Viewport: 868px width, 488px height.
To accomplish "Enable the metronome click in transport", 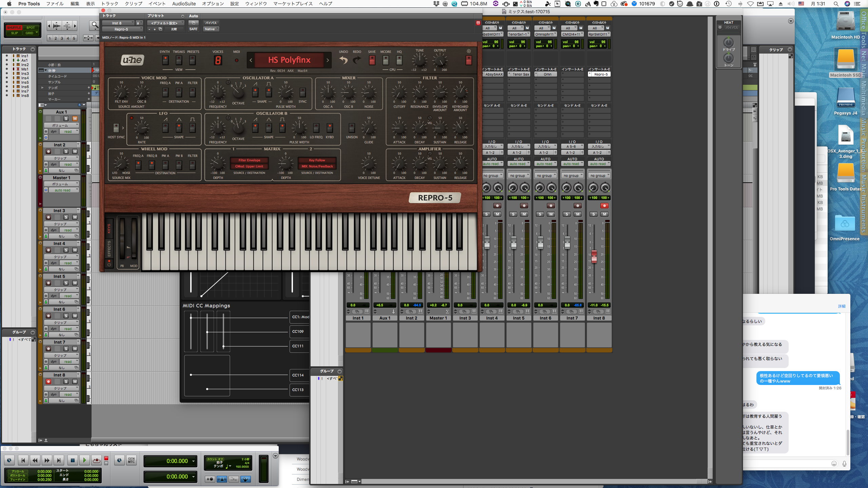I will click(x=222, y=479).
